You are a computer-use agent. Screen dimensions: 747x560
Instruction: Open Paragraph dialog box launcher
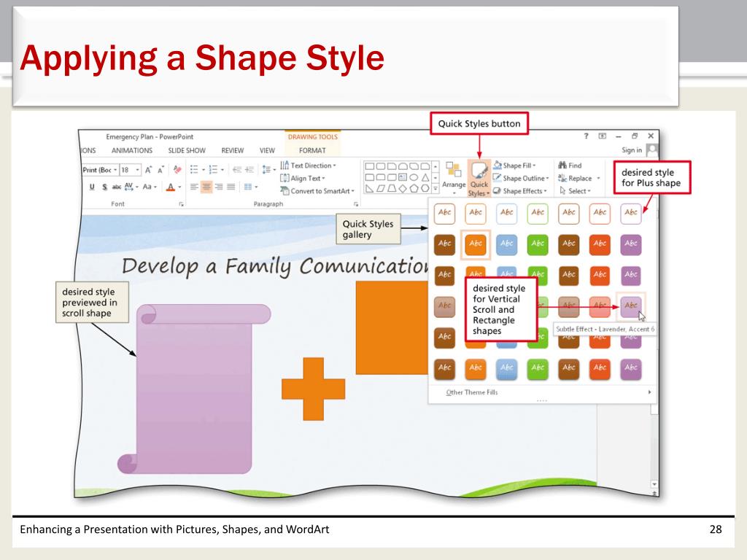pyautogui.click(x=356, y=204)
